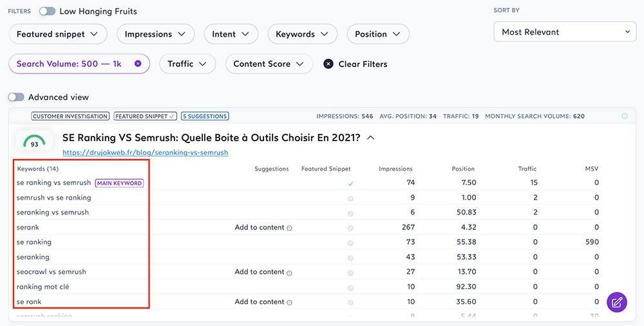This screenshot has height=326, width=644.
Task: Click the impressions value 267
Action: coord(408,227)
